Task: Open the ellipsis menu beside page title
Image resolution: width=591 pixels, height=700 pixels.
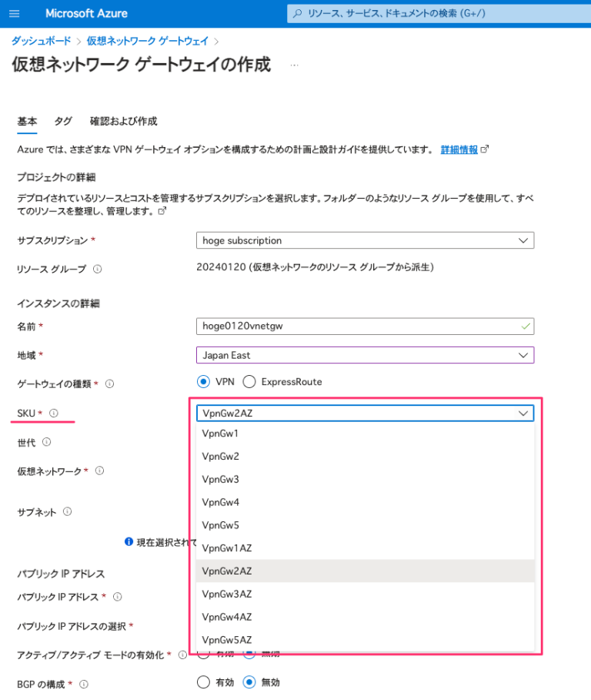Action: [294, 65]
